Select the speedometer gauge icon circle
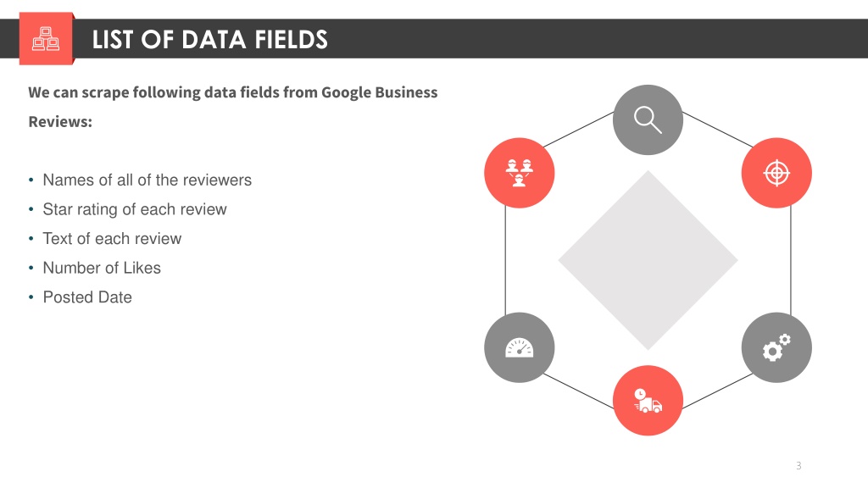868x488 pixels. [x=520, y=347]
